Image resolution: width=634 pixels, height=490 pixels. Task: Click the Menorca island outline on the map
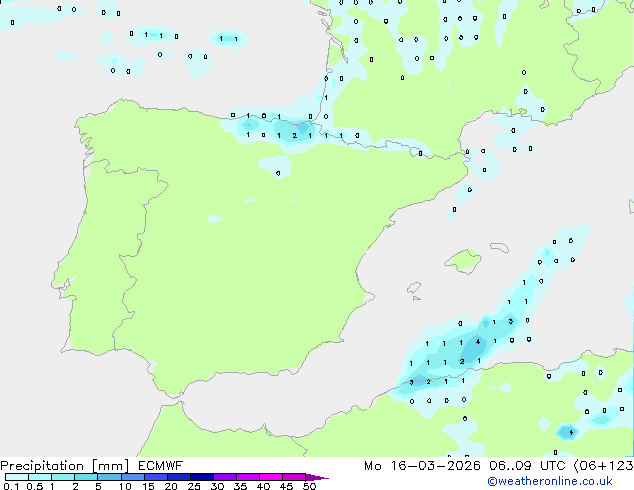click(499, 247)
